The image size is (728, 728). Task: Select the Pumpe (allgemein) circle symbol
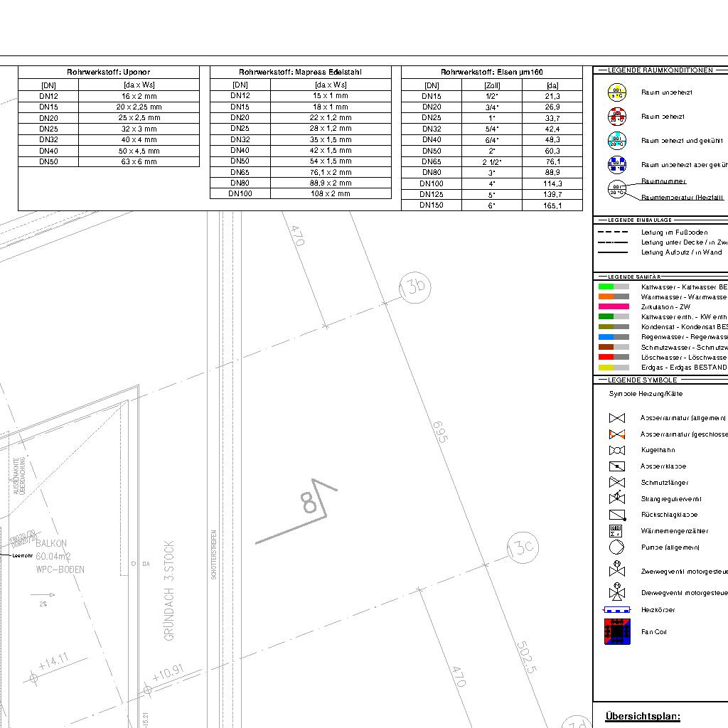pyautogui.click(x=616, y=547)
